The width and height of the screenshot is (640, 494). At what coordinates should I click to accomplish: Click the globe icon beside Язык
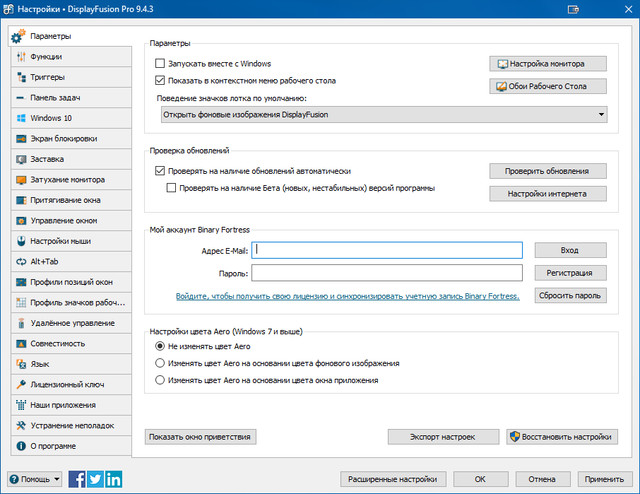coord(20,364)
